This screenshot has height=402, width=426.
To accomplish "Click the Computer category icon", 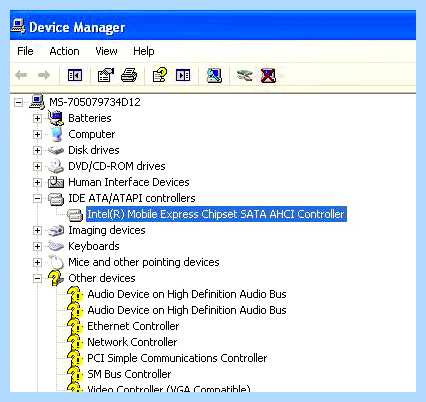I will pyautogui.click(x=56, y=134).
